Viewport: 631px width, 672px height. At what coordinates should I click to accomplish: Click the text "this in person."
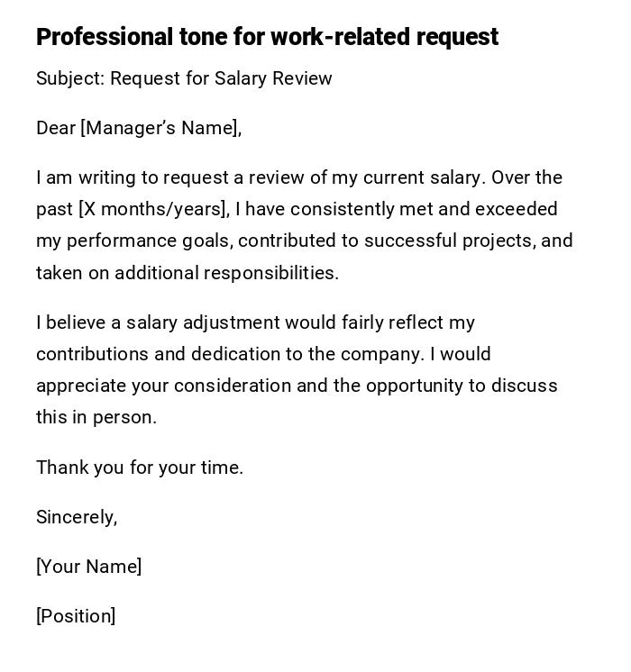96,417
